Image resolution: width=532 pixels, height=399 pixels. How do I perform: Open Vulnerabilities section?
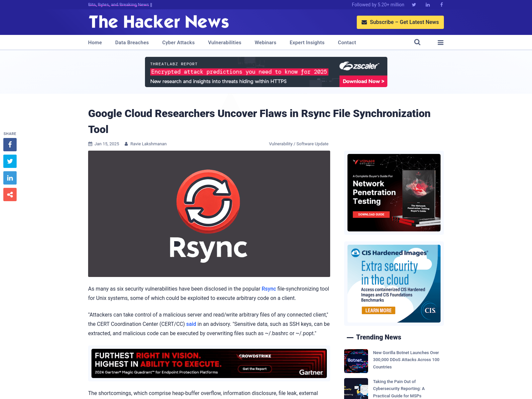click(x=225, y=43)
